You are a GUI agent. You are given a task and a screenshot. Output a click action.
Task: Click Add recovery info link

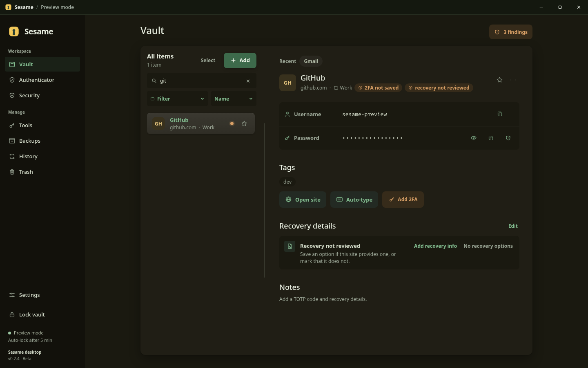(x=435, y=246)
